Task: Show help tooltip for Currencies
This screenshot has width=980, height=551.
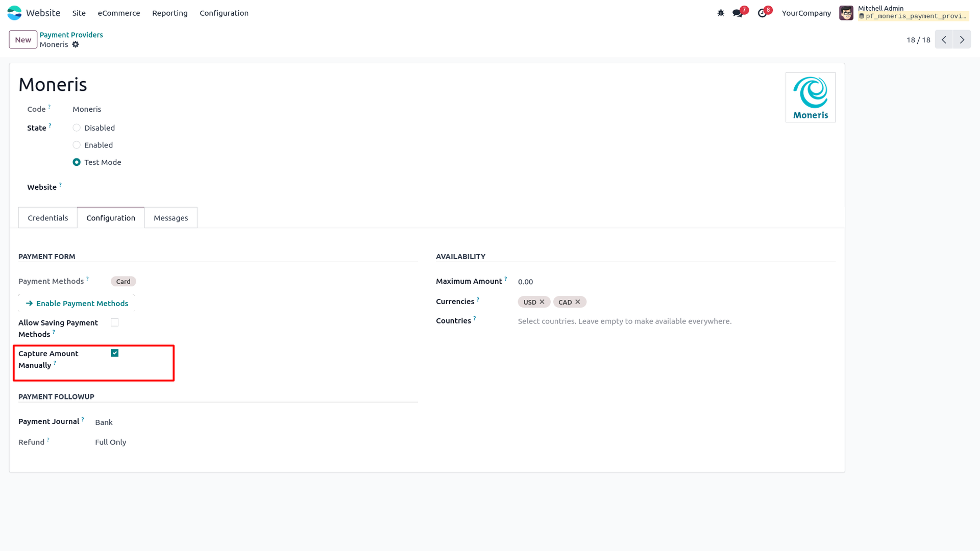Action: tap(478, 299)
